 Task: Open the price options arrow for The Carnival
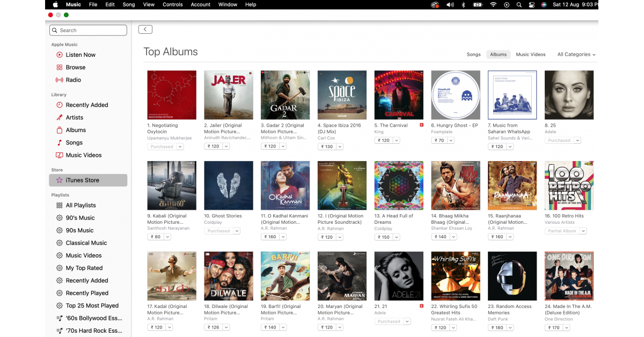click(397, 141)
